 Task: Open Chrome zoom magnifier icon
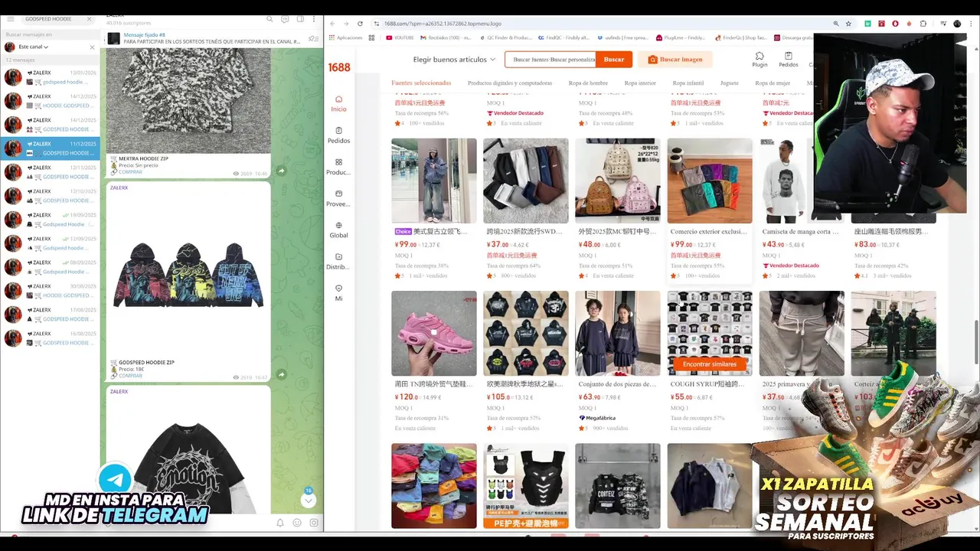pos(835,24)
